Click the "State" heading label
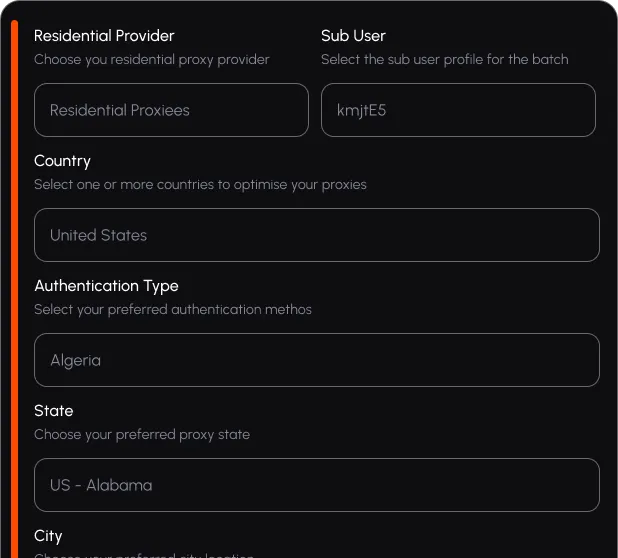Screen dimensions: 618x558 click(54, 411)
